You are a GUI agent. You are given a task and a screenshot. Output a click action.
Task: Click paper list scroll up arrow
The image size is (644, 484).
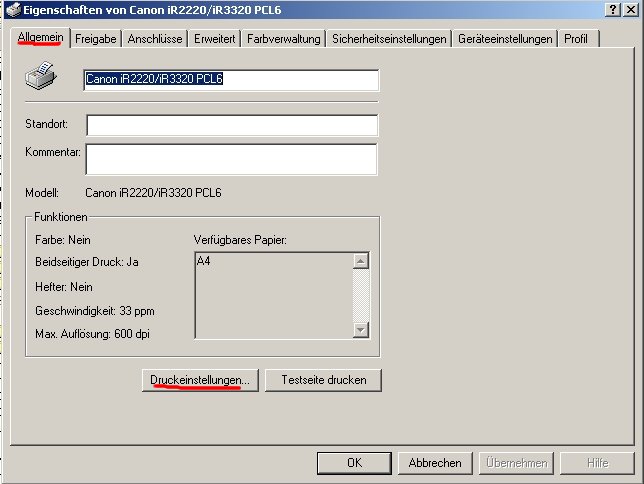click(x=361, y=261)
